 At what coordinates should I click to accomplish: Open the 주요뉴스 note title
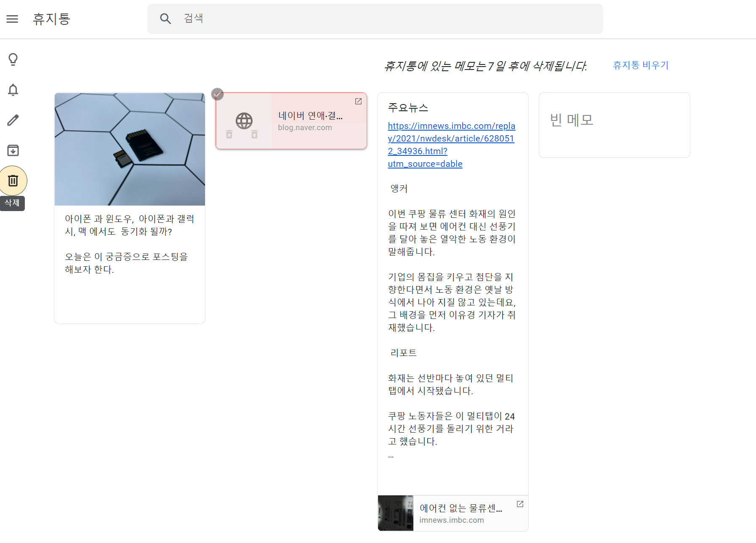[x=408, y=108]
